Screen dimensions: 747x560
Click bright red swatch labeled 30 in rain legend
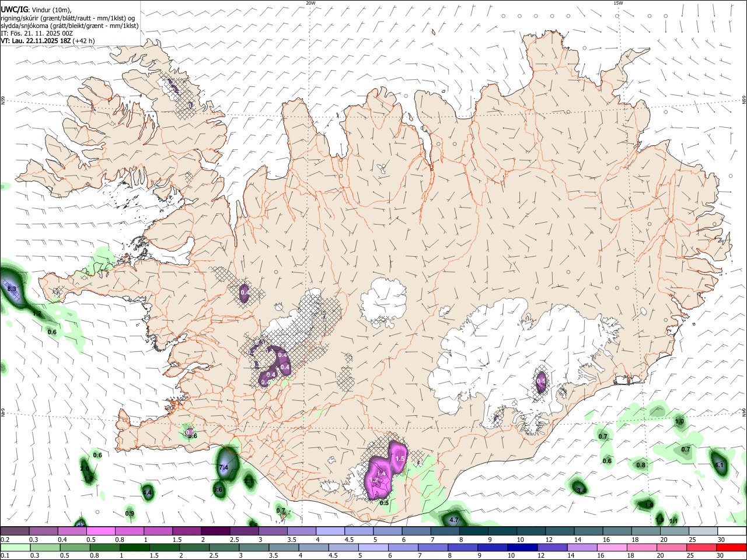(731, 547)
